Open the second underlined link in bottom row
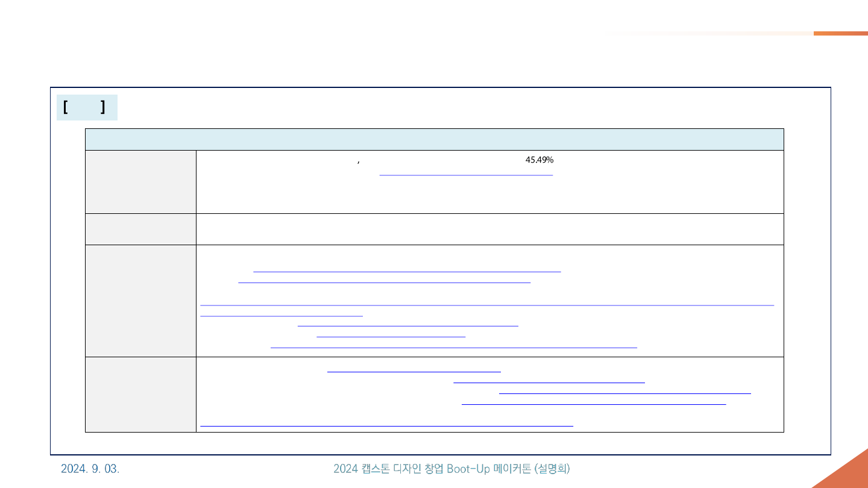The height and width of the screenshot is (488, 868). (549, 381)
